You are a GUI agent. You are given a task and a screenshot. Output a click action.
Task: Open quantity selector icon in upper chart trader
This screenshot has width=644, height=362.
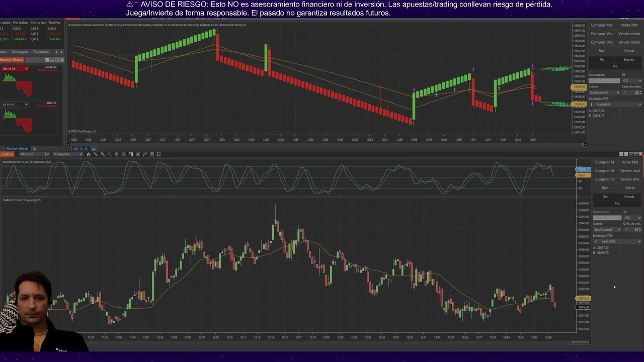(637, 93)
